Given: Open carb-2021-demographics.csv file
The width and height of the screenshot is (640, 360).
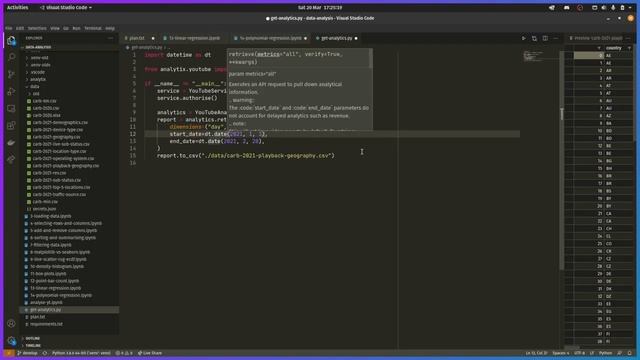Looking at the screenshot, I should coord(60,122).
